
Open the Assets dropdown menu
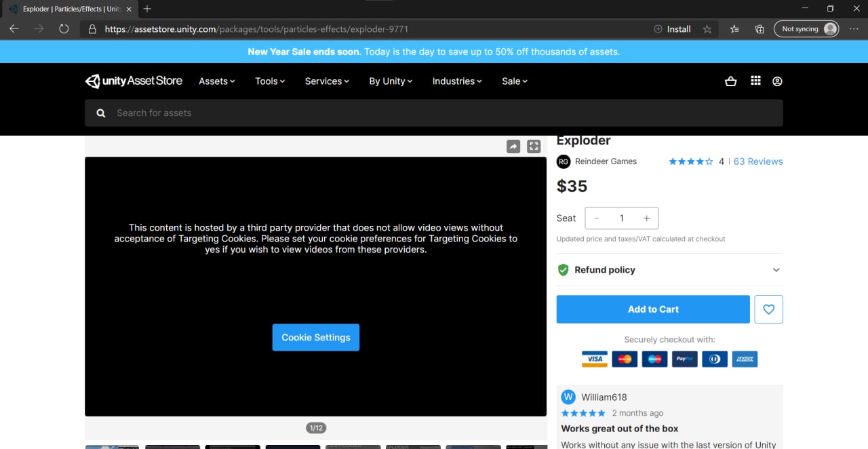click(x=217, y=81)
